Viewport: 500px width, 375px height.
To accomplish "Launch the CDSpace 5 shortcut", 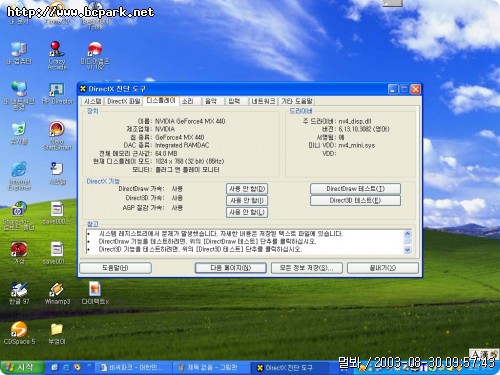I will pos(19,333).
